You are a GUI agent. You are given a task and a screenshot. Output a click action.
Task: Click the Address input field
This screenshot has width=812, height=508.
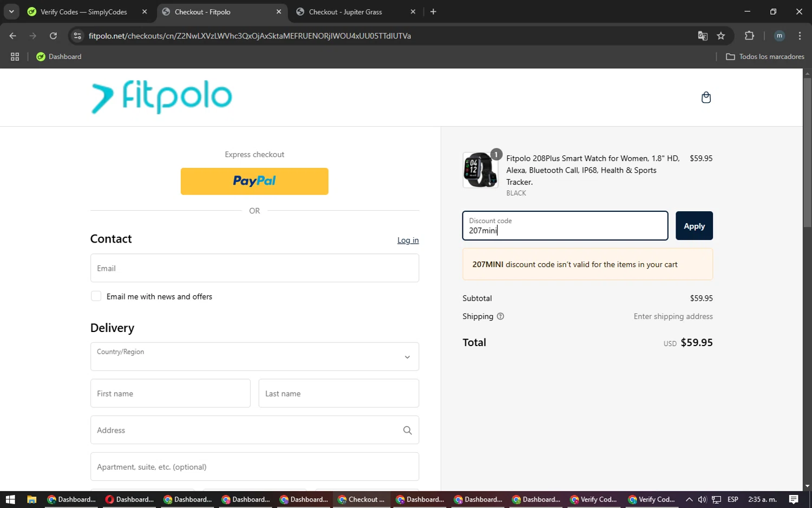tap(254, 430)
